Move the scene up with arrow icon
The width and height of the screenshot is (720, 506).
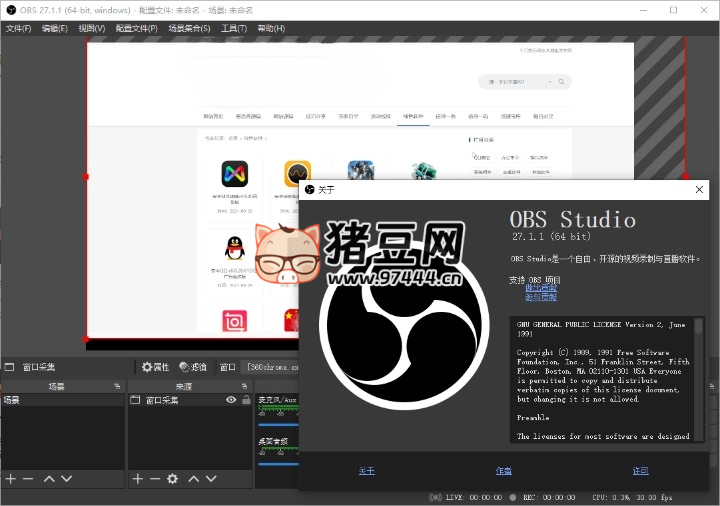[47, 479]
